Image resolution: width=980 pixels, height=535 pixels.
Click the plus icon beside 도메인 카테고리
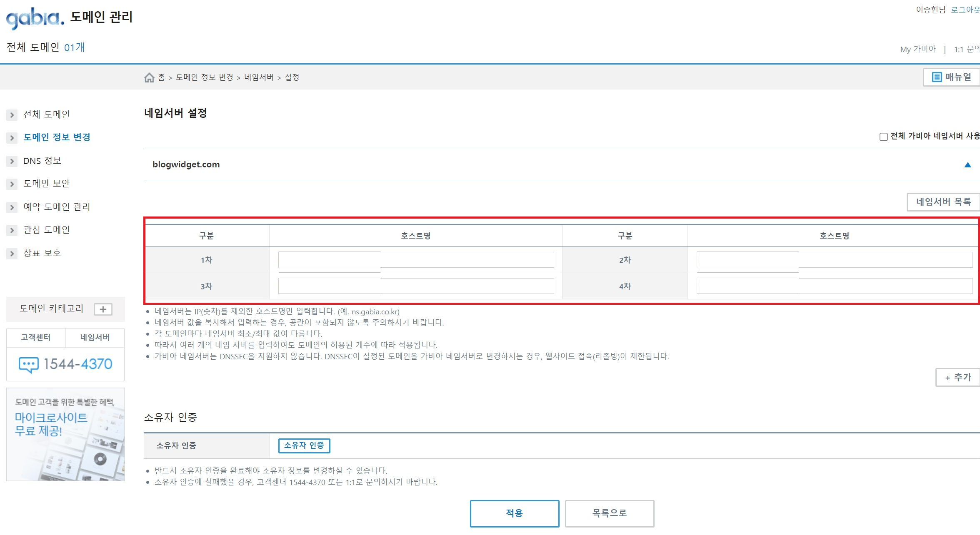point(103,309)
